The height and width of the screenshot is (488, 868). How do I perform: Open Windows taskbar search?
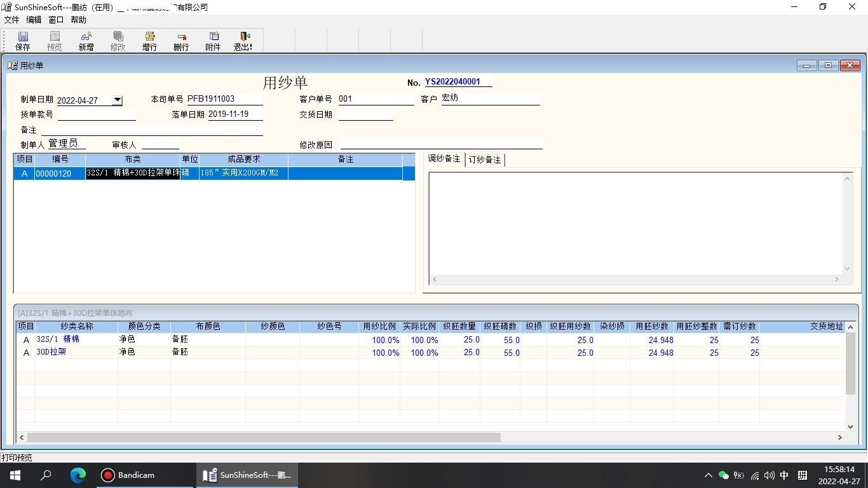46,475
